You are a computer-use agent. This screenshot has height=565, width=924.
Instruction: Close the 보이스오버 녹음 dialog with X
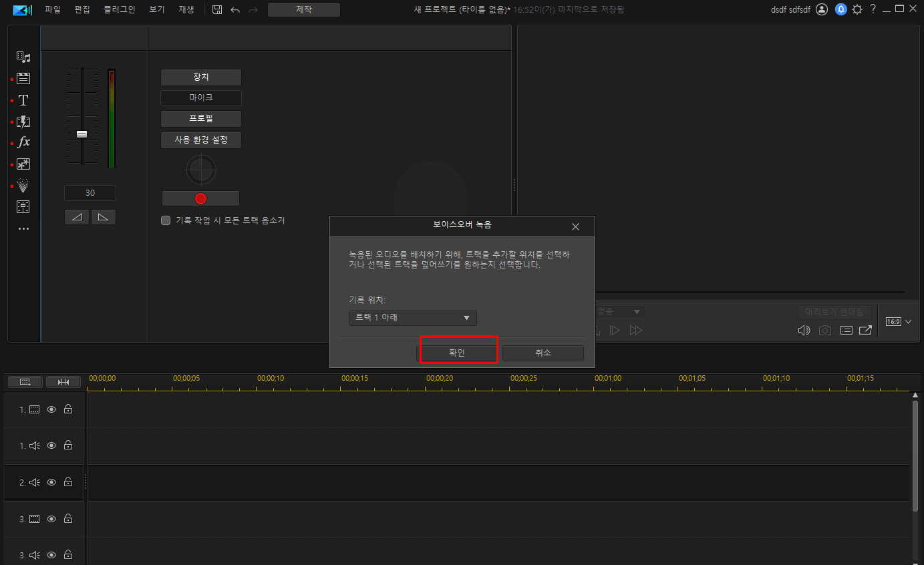point(576,227)
